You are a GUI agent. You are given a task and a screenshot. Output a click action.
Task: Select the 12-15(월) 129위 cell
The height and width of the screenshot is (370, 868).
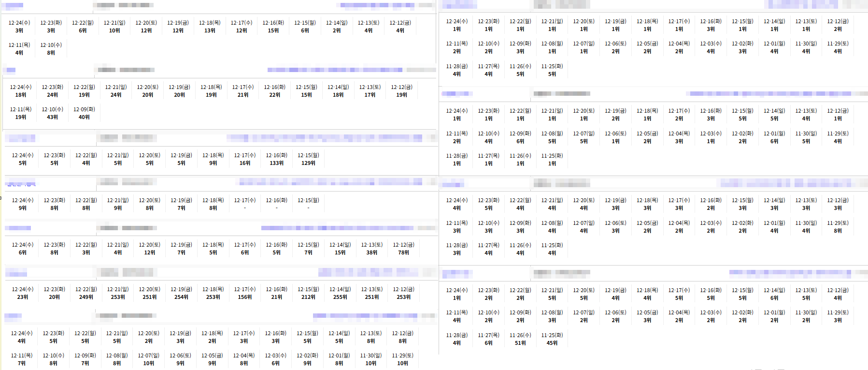308,160
